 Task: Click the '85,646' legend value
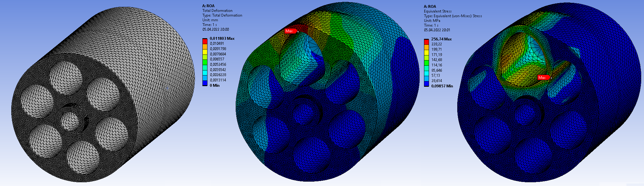click(x=437, y=70)
